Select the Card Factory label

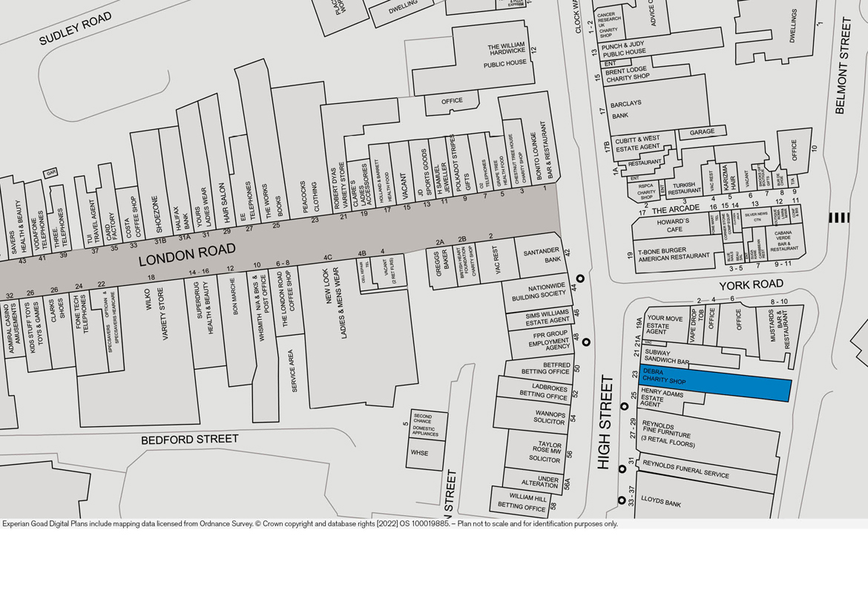tap(112, 226)
